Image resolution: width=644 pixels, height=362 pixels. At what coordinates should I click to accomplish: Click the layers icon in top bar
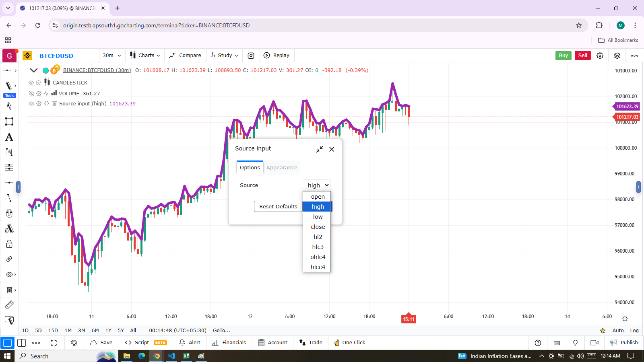tap(617, 56)
